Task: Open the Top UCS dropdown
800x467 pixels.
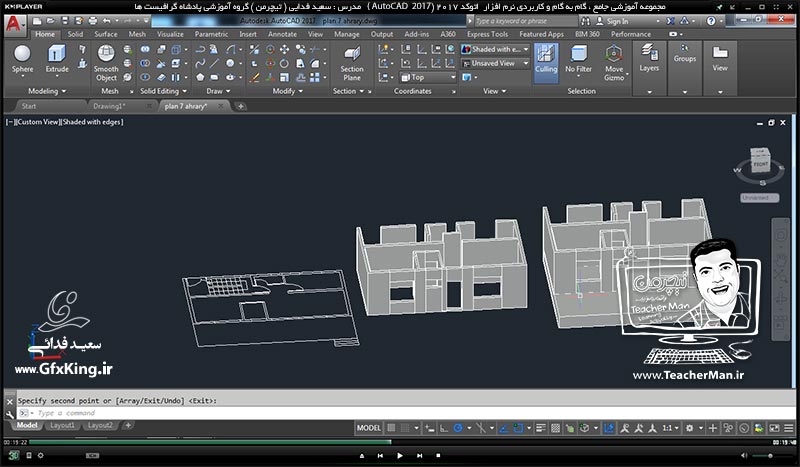Action: (428, 77)
